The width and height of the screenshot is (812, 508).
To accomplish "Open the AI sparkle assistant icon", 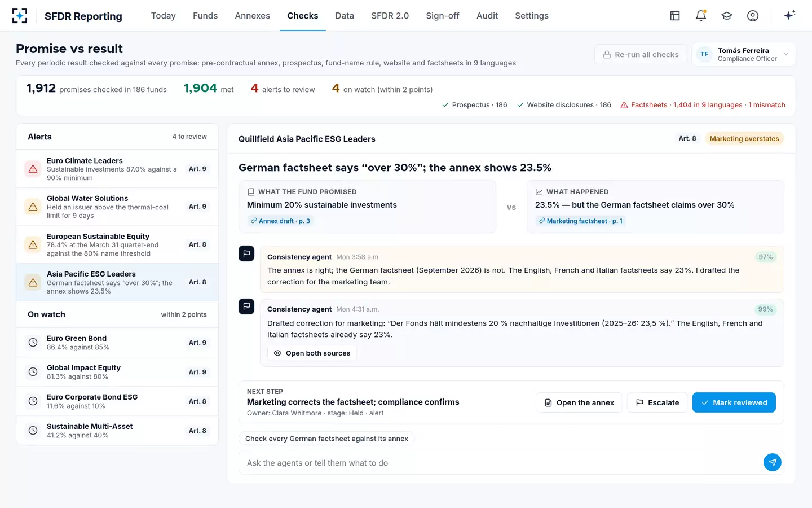I will point(789,15).
